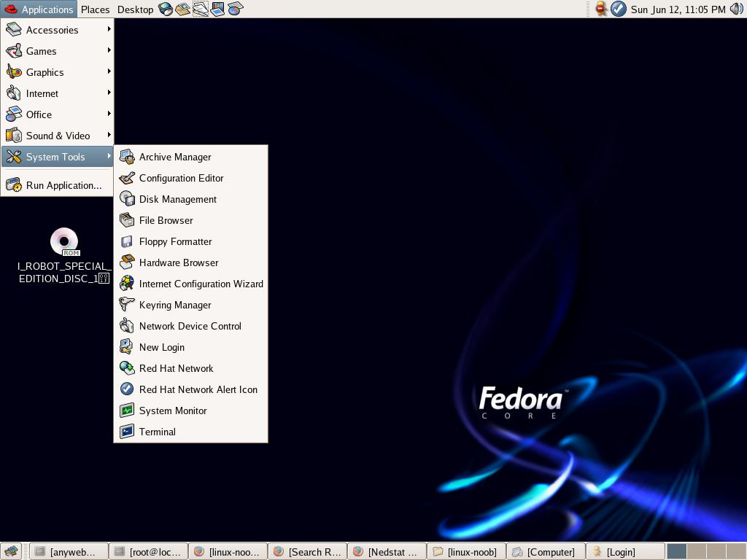This screenshot has height=560, width=747.
Task: Switch to the [Search R... Firefox window
Action: pos(308,552)
